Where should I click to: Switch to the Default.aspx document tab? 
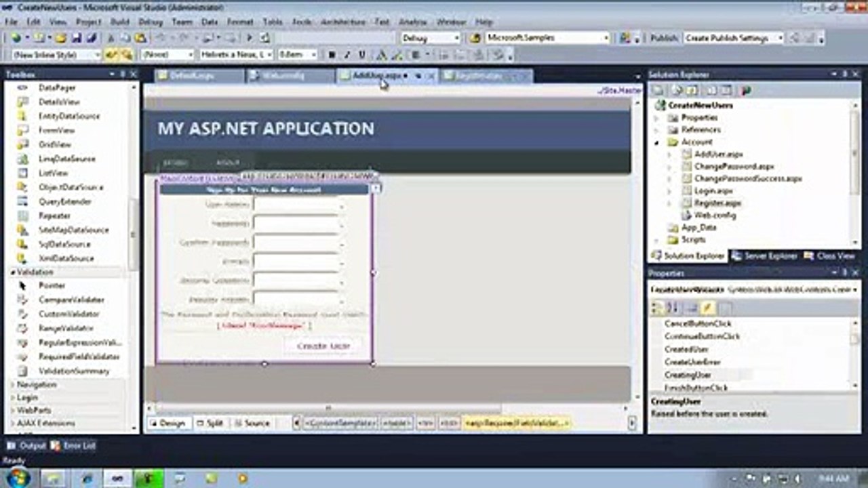click(x=199, y=76)
